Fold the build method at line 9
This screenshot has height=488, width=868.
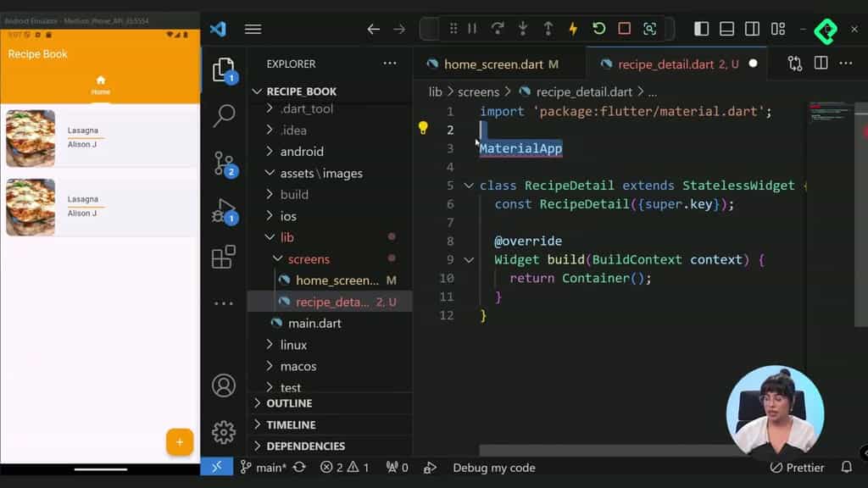469,259
